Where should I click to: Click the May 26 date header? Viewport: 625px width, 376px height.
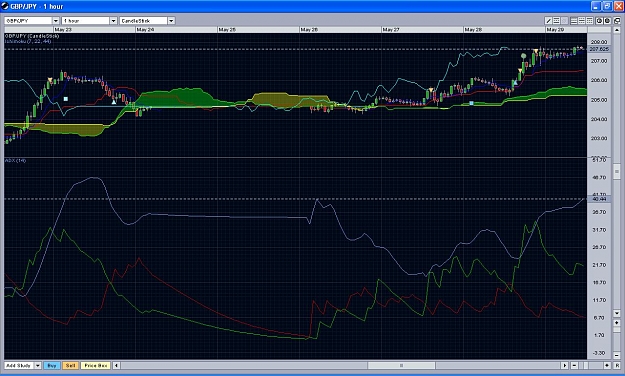coord(309,30)
